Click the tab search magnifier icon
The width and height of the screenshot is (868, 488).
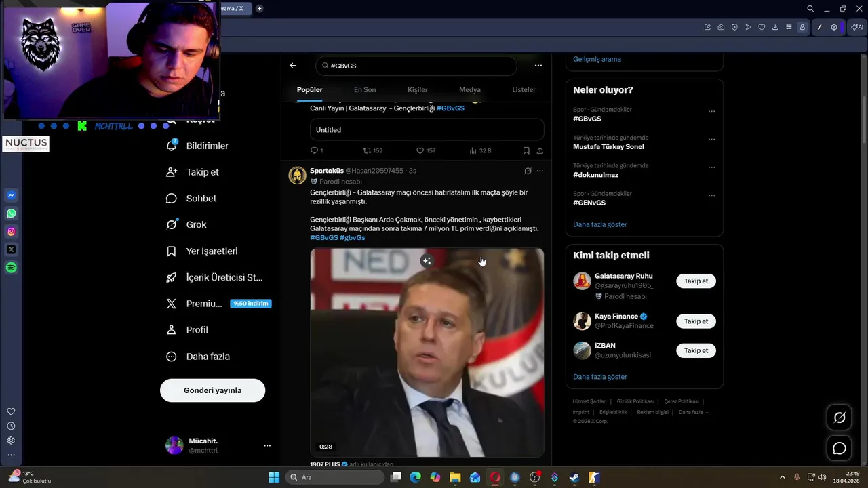click(810, 9)
